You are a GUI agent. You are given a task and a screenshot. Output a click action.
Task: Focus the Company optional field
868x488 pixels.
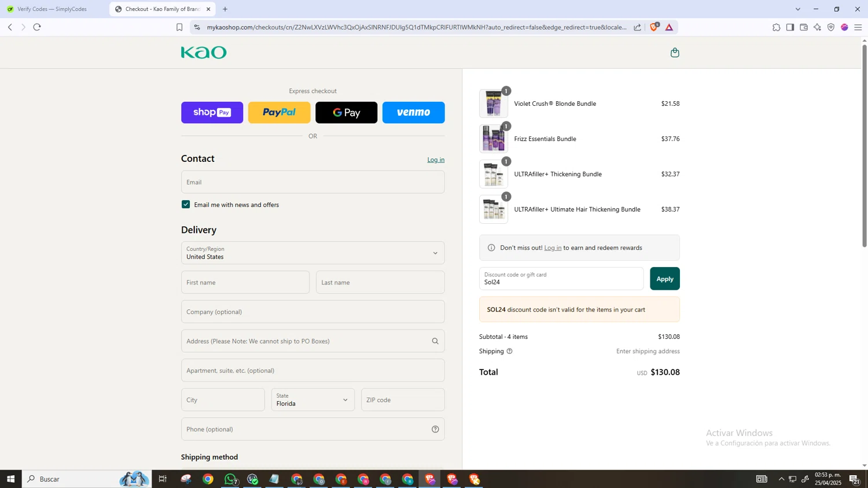point(313,312)
